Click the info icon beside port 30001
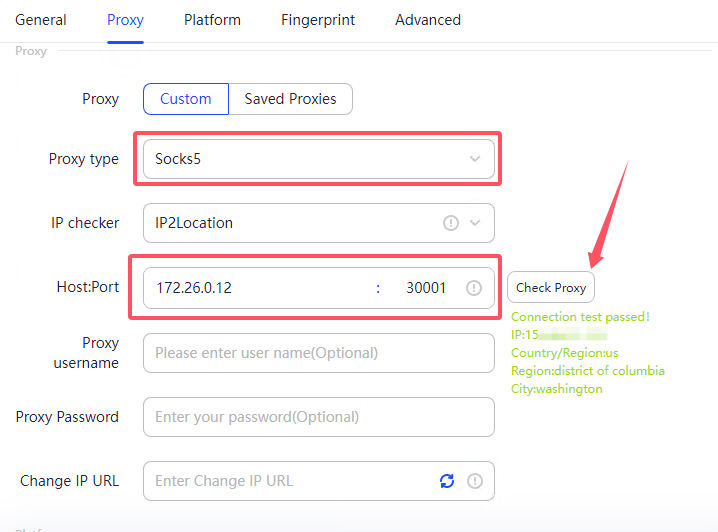This screenshot has height=532, width=718. point(474,287)
